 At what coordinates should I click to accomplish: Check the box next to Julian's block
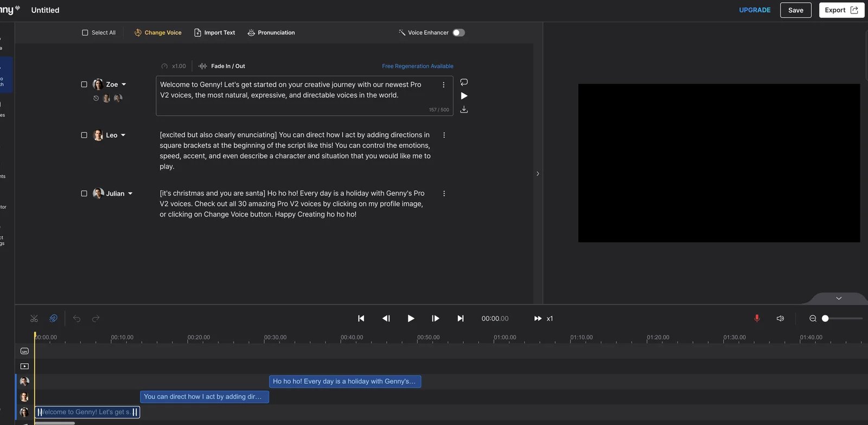pos(84,193)
